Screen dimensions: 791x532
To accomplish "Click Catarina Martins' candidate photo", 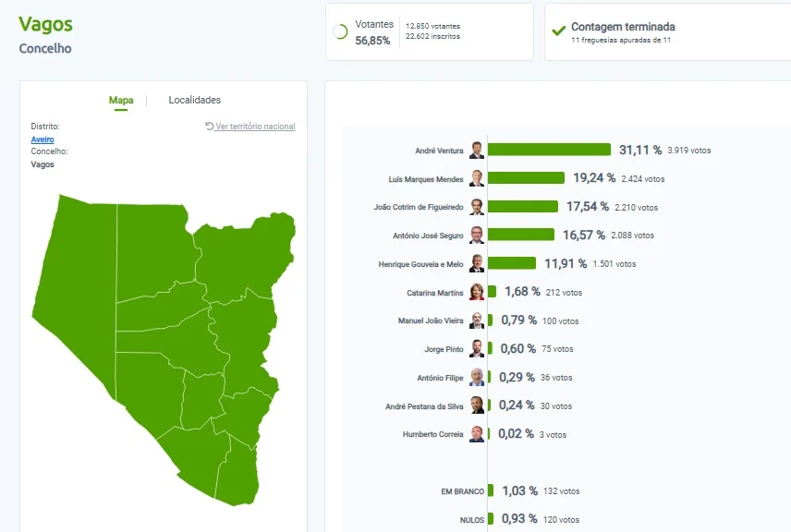I will pos(477,292).
